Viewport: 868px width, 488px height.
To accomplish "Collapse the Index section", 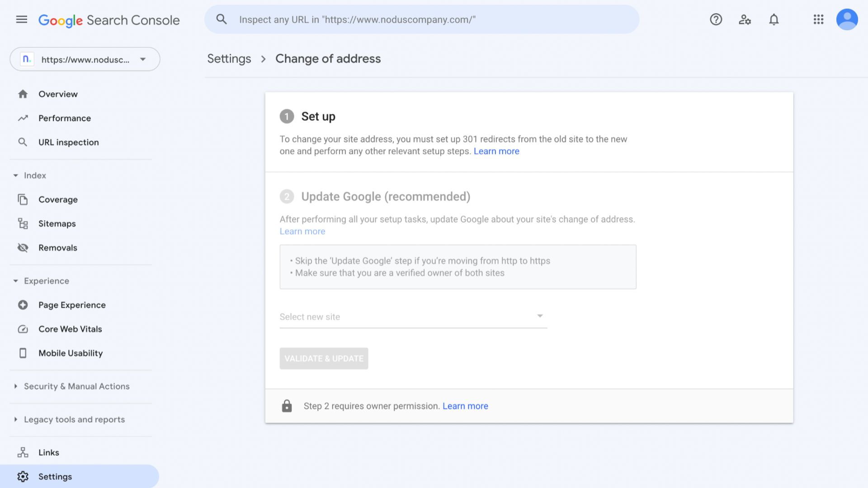I will coord(30,175).
